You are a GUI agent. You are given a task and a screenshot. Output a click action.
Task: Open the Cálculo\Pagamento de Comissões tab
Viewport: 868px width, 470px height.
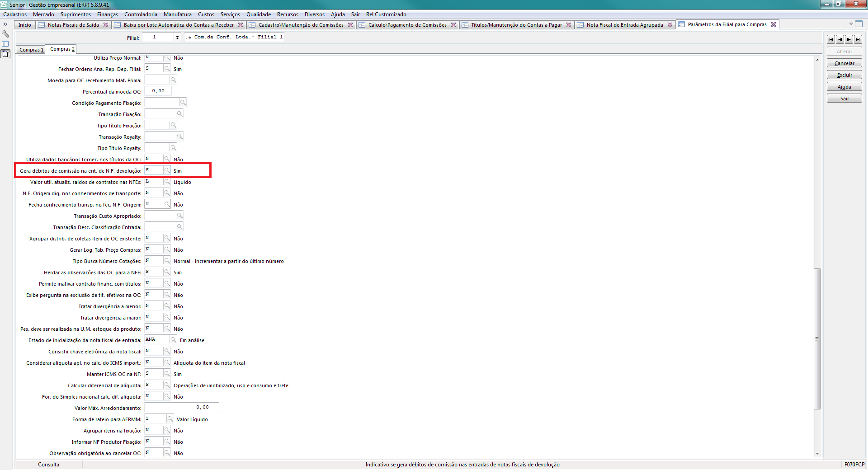tap(407, 25)
